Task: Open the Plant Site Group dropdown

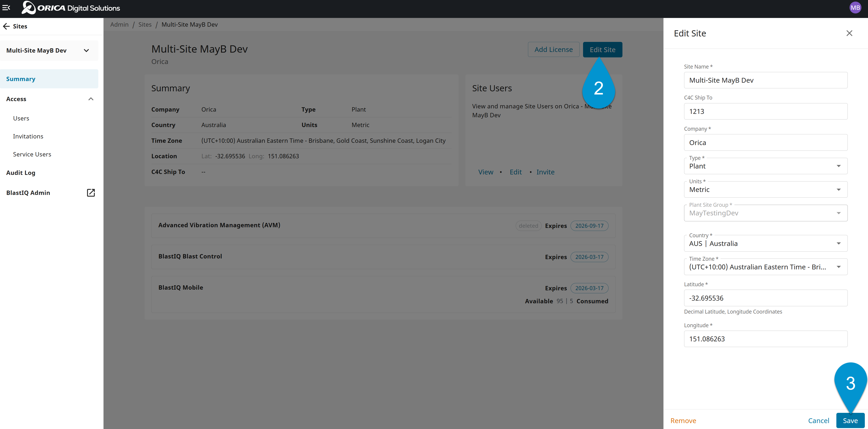Action: pos(766,213)
